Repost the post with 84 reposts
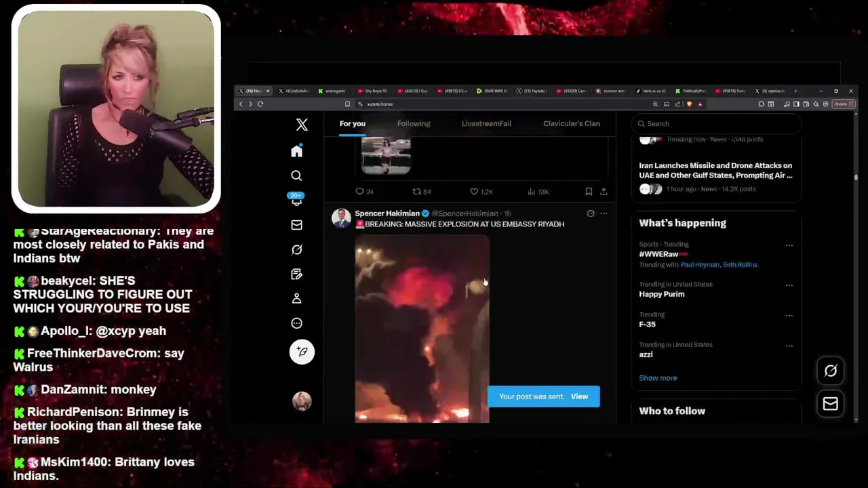This screenshot has width=868, height=488. pos(422,192)
